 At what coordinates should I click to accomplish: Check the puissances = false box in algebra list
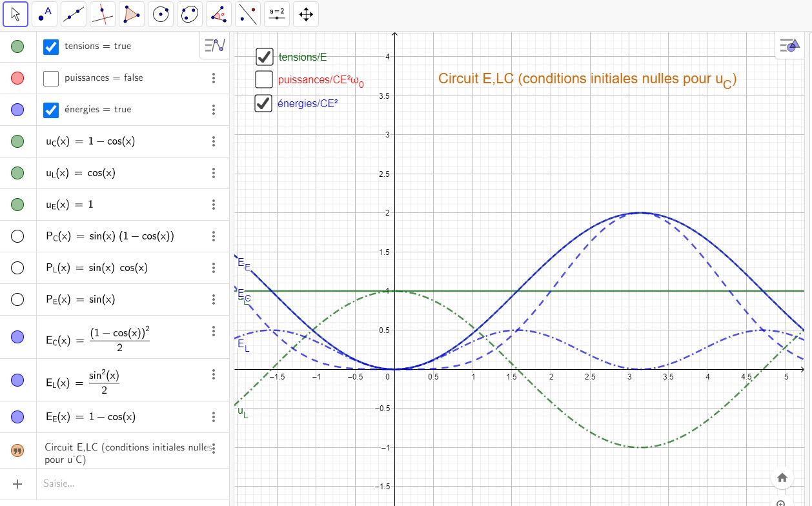click(x=51, y=78)
